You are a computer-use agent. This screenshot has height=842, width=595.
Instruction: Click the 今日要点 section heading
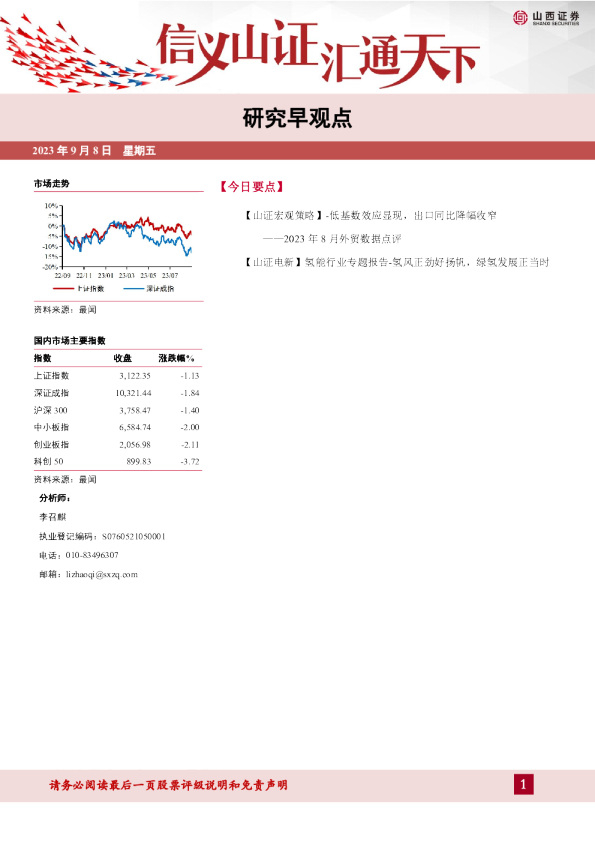pyautogui.click(x=251, y=187)
